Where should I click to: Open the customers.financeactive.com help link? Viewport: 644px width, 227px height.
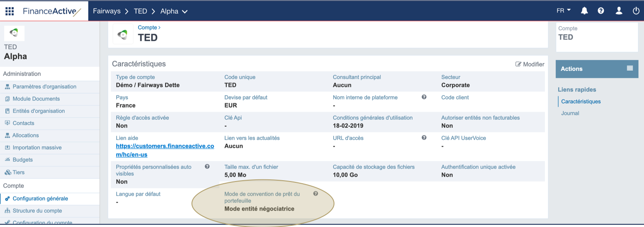[165, 150]
